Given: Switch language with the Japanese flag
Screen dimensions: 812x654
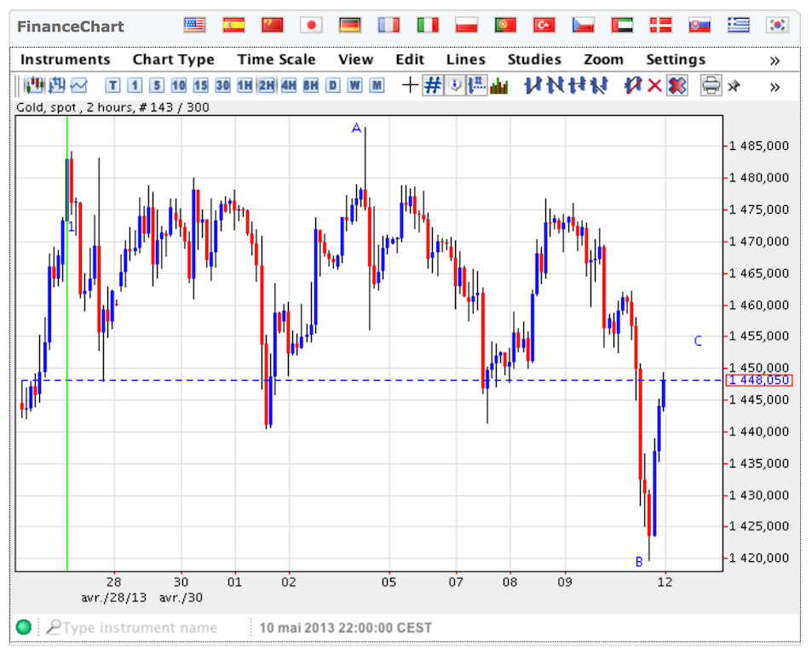Looking at the screenshot, I should click(311, 25).
